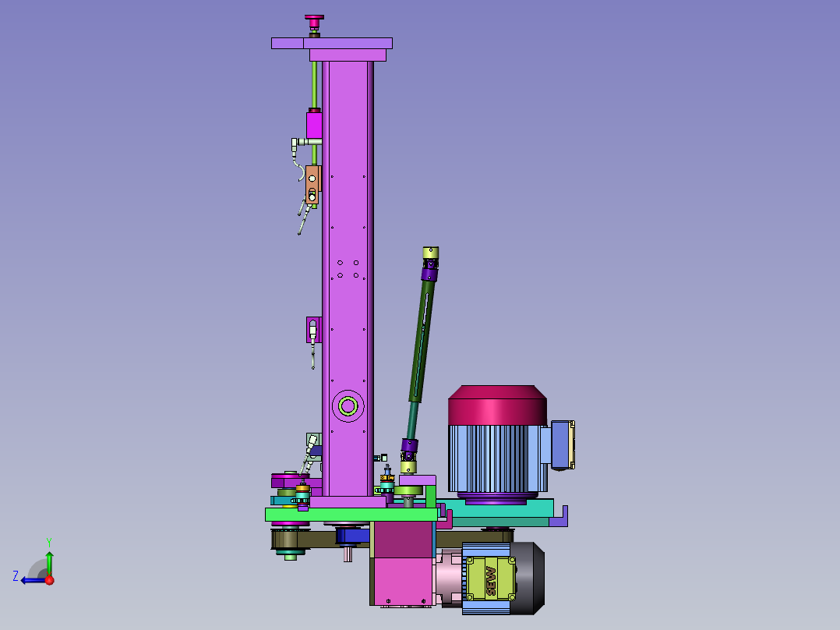The height and width of the screenshot is (630, 840).
Task: Pick the dark green telescopic drive shaft
Action: (x=423, y=341)
